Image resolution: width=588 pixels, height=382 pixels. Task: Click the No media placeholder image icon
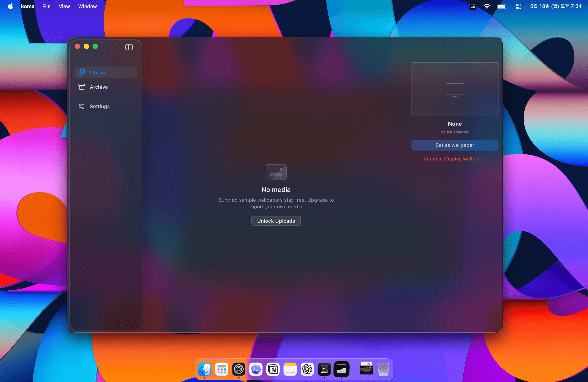[276, 172]
